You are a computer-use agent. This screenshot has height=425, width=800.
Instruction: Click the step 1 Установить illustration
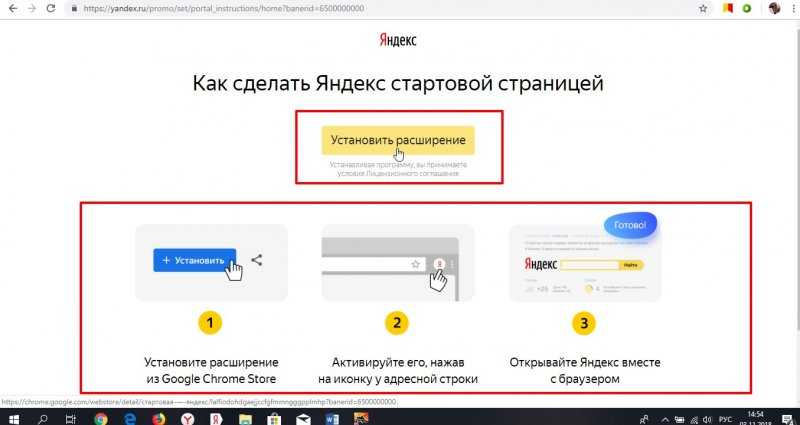click(x=211, y=263)
